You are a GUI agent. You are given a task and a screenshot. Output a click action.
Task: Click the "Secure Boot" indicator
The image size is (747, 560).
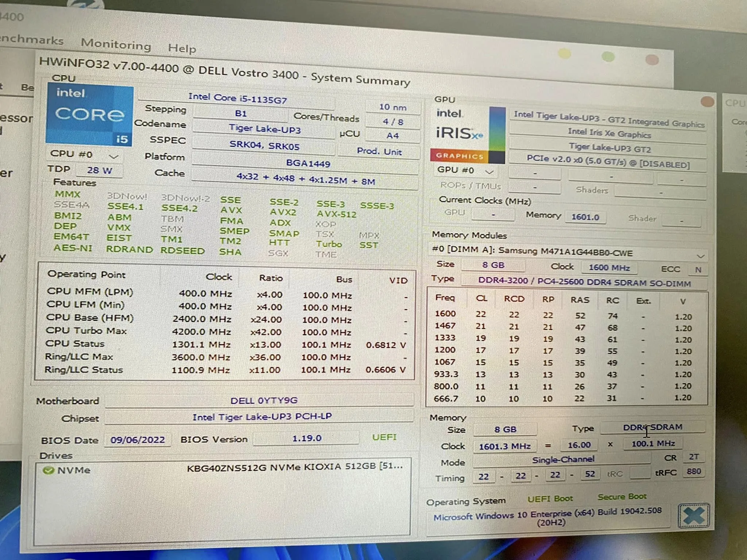tap(622, 497)
